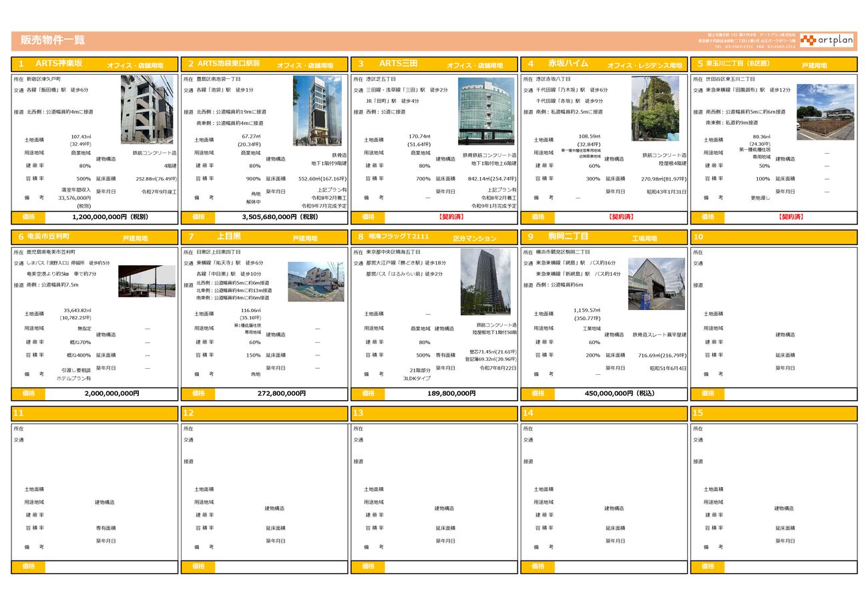Select the 契約済 status under ARTS三田
868x614 pixels.
click(x=451, y=217)
